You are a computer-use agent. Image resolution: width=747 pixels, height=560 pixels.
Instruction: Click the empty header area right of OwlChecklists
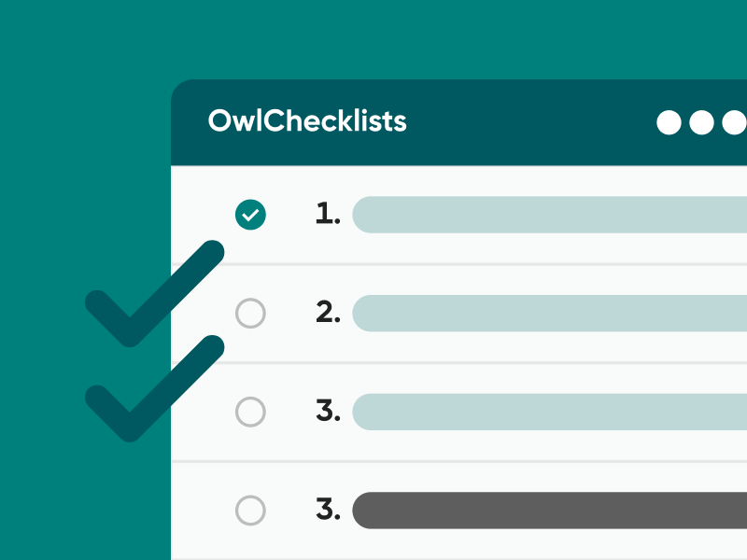click(532, 122)
